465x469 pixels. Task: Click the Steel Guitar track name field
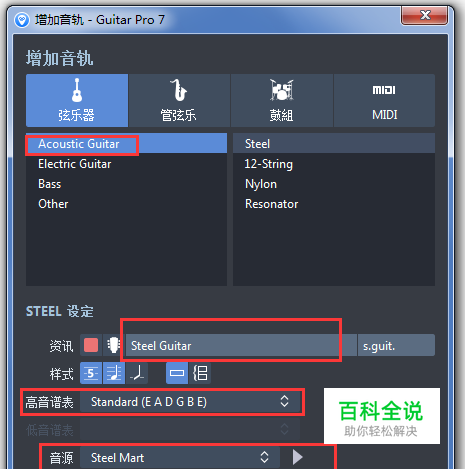point(241,345)
